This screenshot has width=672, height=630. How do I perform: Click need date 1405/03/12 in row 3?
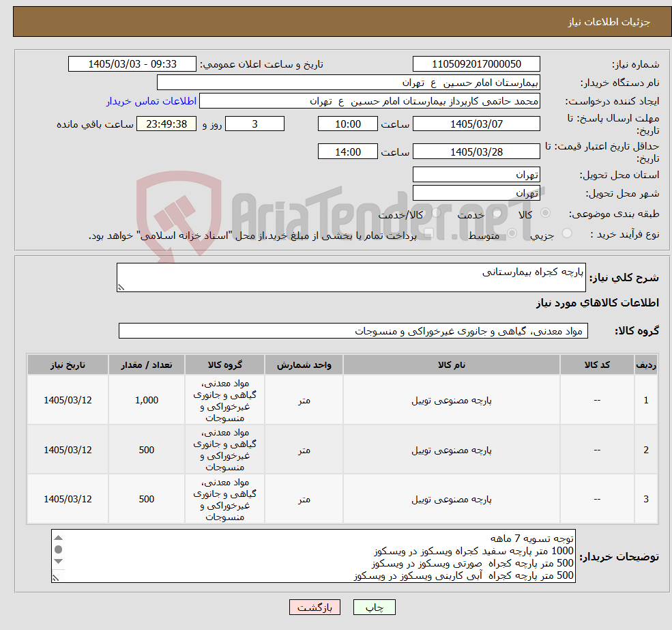click(68, 499)
